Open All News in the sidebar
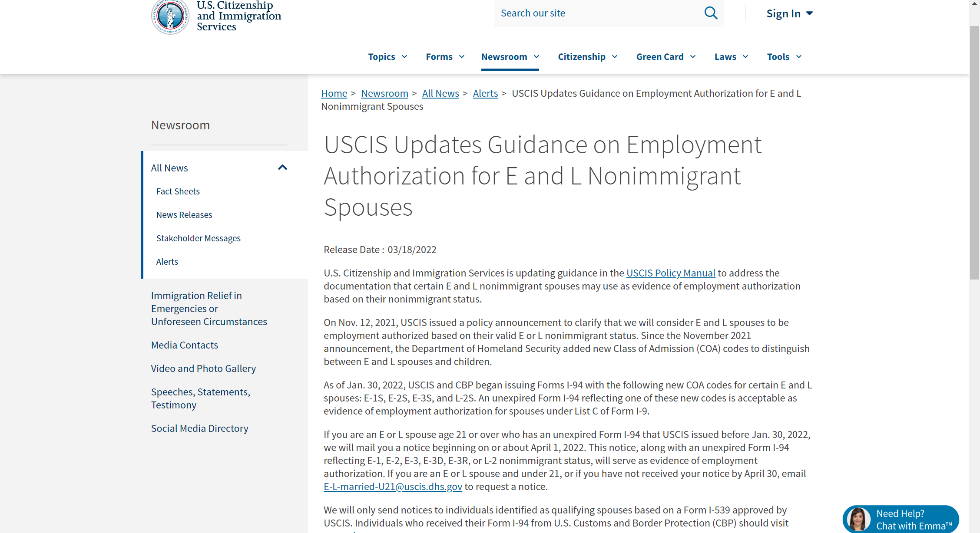 (169, 168)
